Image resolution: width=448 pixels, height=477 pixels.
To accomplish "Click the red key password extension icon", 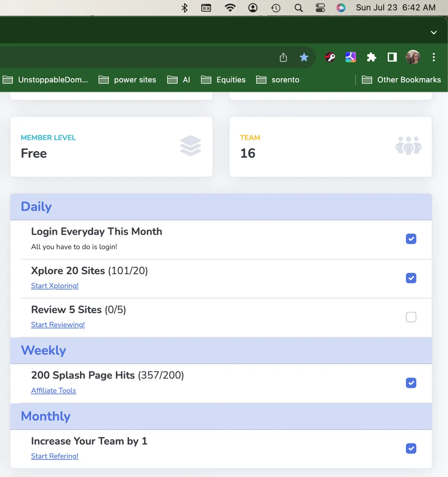I will 330,57.
